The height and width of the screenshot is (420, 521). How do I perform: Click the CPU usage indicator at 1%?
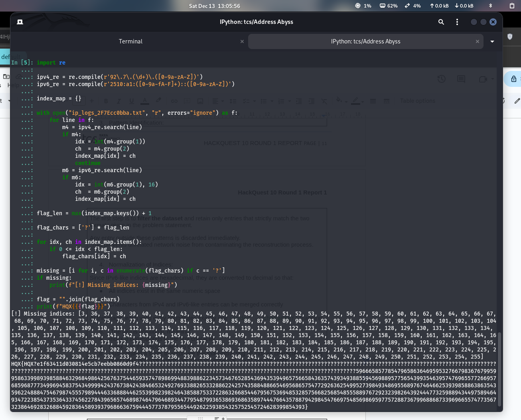(363, 6)
